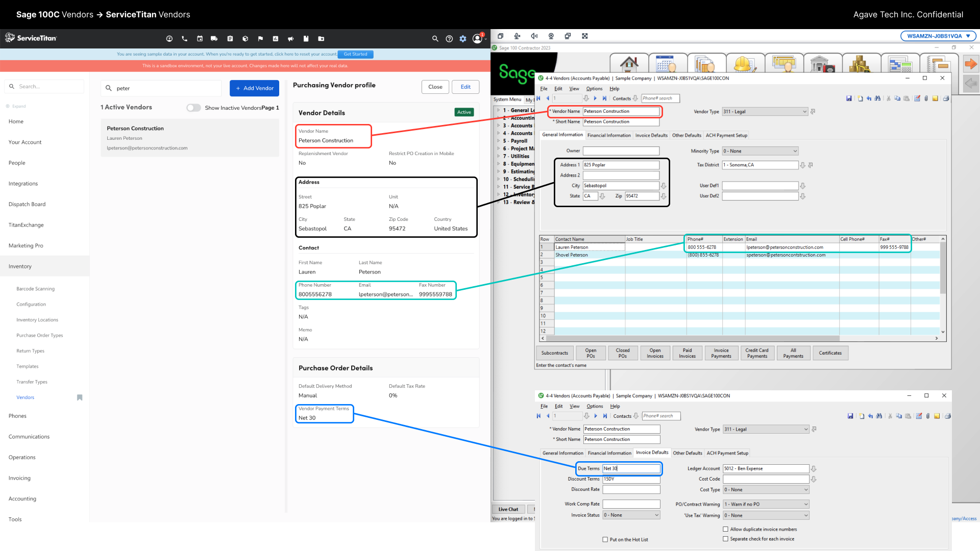This screenshot has height=551, width=980.
Task: Open Options menu in upper Vendors window
Action: pyautogui.click(x=594, y=89)
